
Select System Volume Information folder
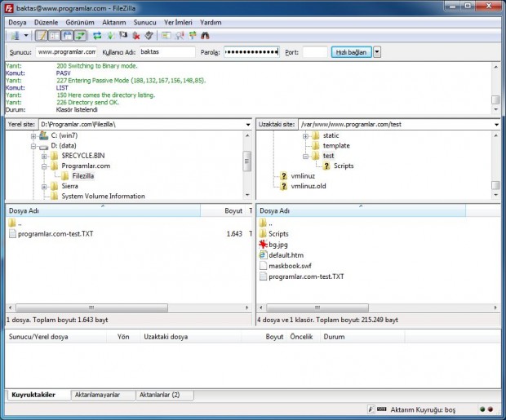pos(103,196)
